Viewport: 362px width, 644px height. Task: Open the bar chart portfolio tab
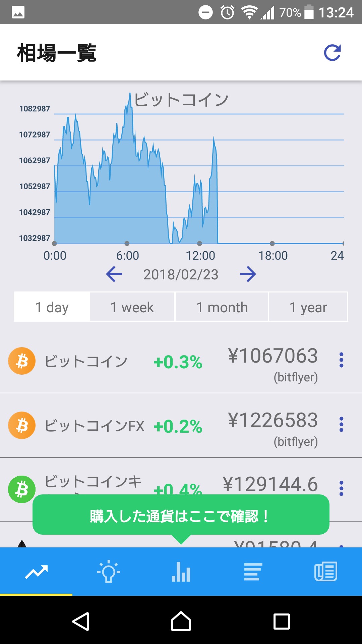point(181,572)
